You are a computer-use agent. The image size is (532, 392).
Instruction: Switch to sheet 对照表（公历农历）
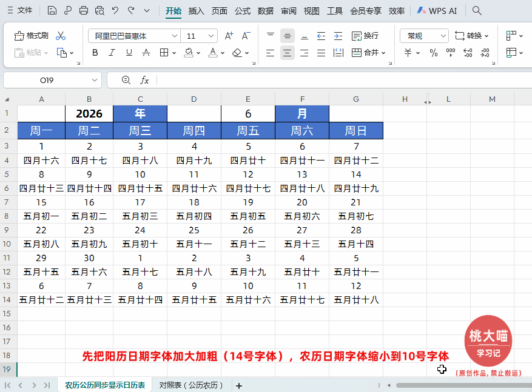(192, 385)
